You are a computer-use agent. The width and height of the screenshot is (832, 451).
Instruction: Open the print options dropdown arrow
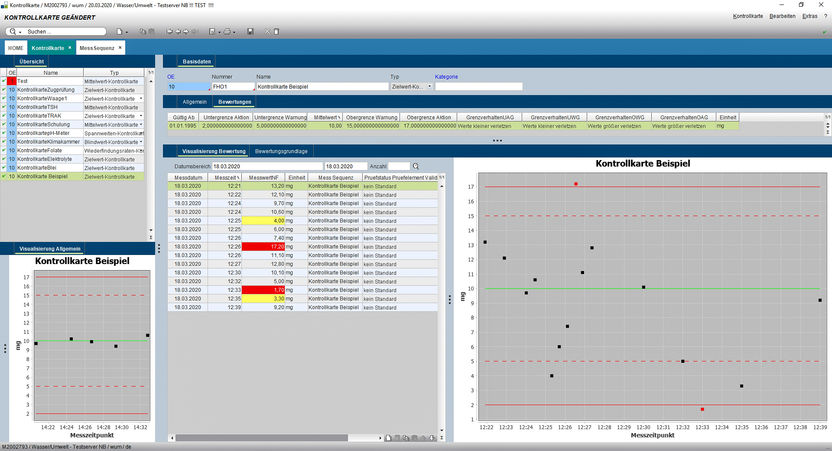(x=234, y=32)
